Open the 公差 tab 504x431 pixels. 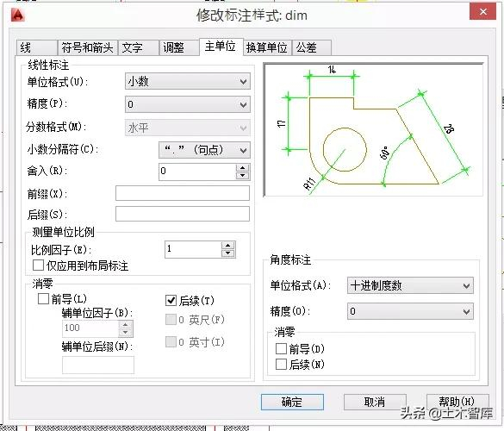click(312, 47)
